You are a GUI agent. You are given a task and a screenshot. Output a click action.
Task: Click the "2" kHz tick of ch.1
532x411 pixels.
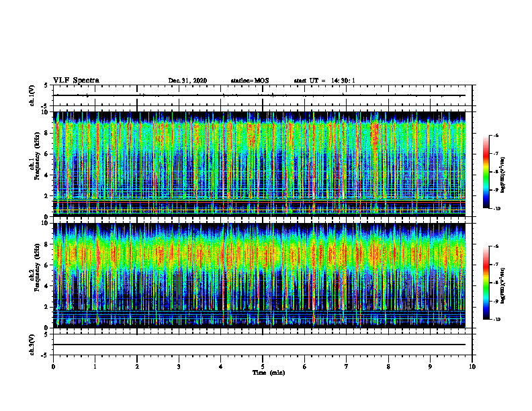(47, 195)
